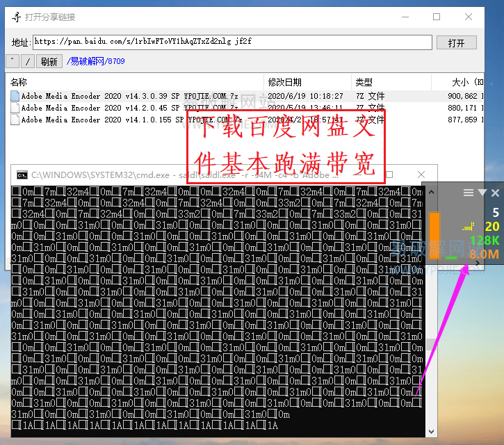504x445 pixels.
Task: Click the 刷新 refresh button
Action: 49,60
